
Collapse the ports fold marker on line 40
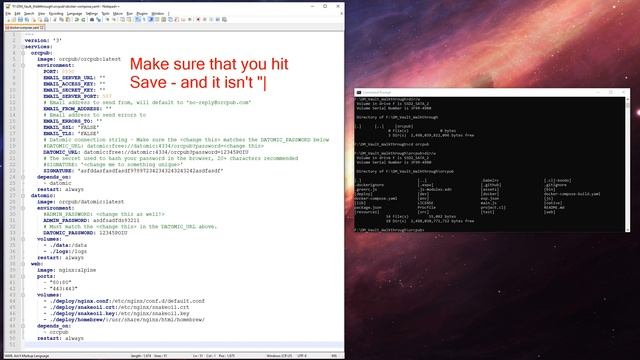click(23, 276)
